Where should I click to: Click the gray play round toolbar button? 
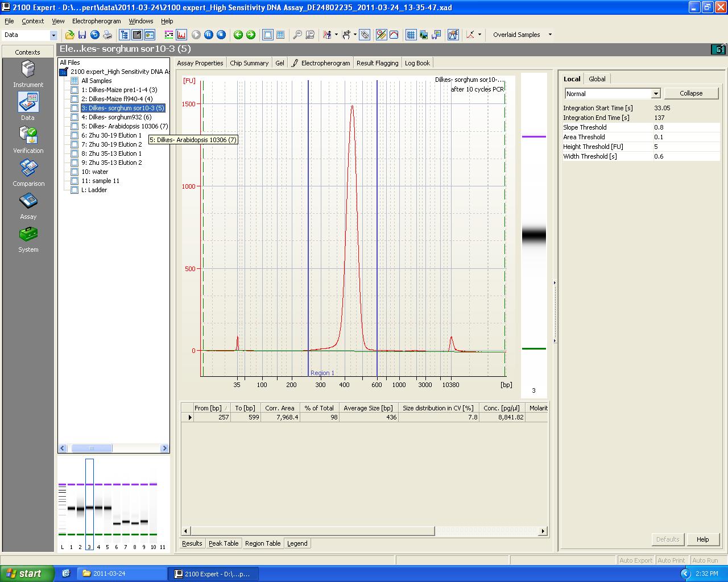pos(196,35)
